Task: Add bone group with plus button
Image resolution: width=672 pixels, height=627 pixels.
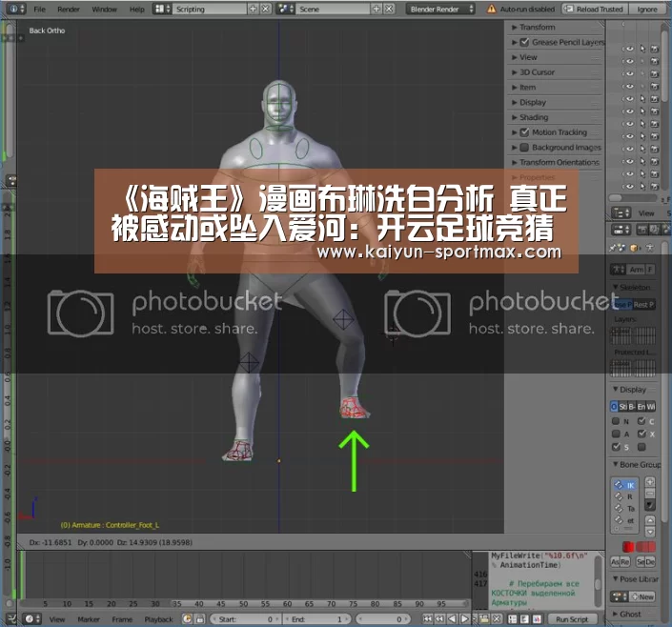Action: coord(650,482)
